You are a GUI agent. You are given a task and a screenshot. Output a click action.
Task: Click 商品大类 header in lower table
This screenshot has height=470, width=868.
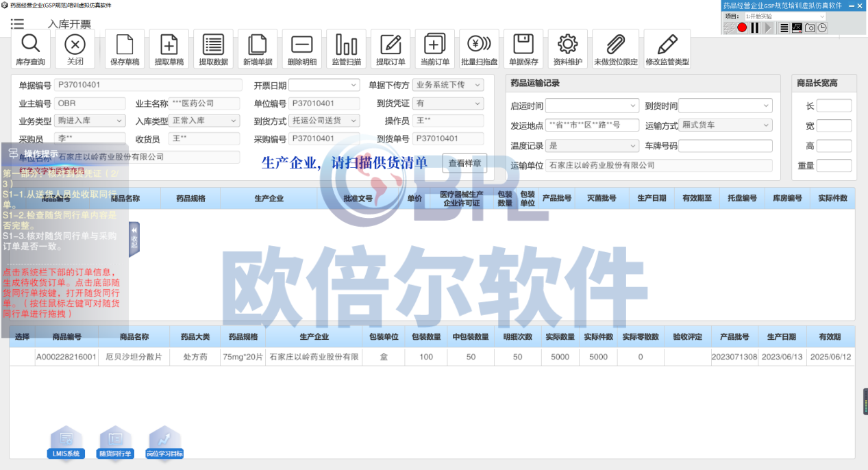(x=195, y=337)
